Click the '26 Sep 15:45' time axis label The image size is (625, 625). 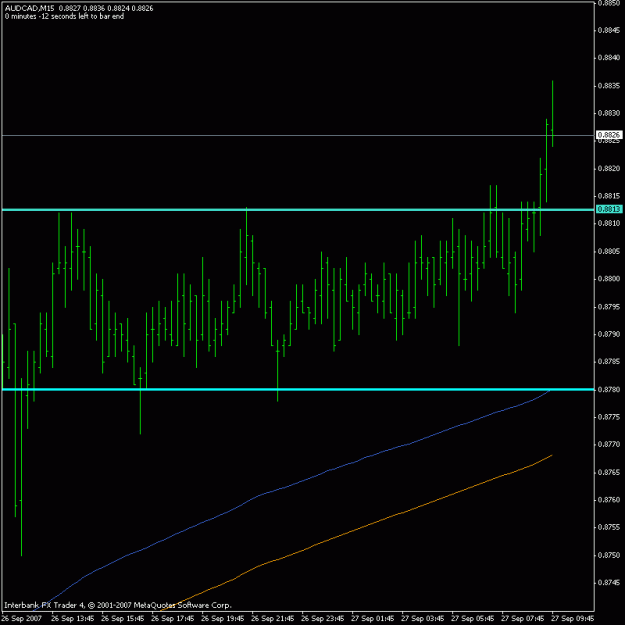[123, 618]
